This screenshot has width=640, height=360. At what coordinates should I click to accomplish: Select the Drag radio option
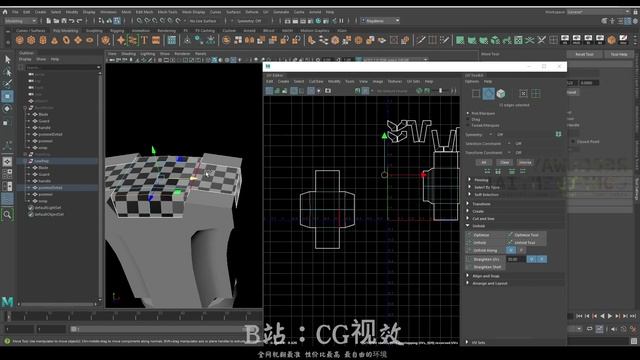[468, 119]
